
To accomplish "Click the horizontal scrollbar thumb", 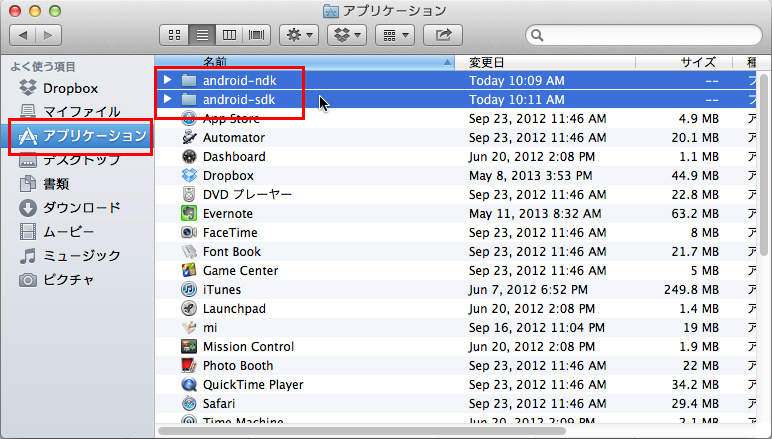I will pos(362,431).
